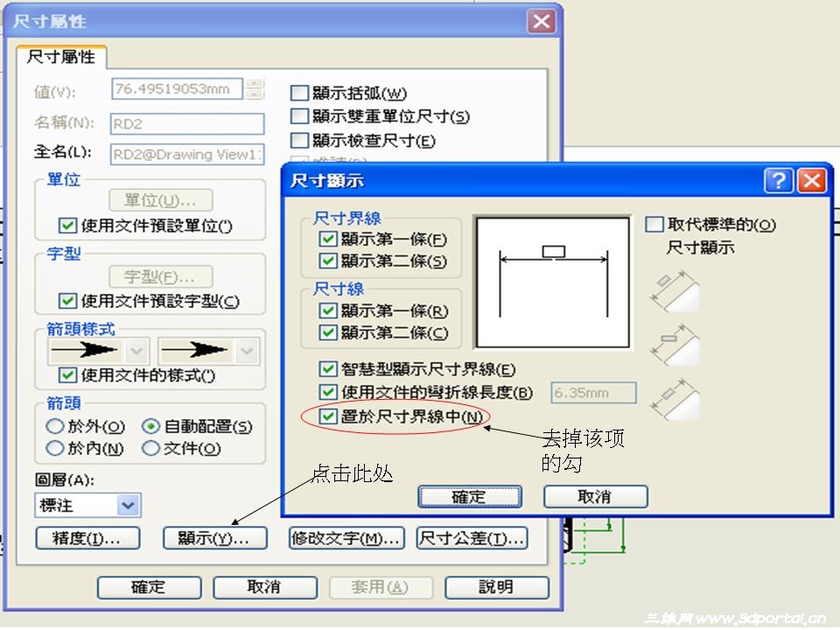Click the 尺寸公差(T)... button
Viewport: 840px width, 630px height.
point(472,538)
